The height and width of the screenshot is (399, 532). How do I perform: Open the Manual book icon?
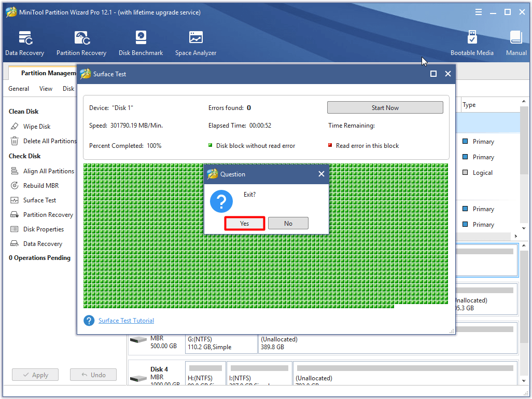(x=516, y=43)
